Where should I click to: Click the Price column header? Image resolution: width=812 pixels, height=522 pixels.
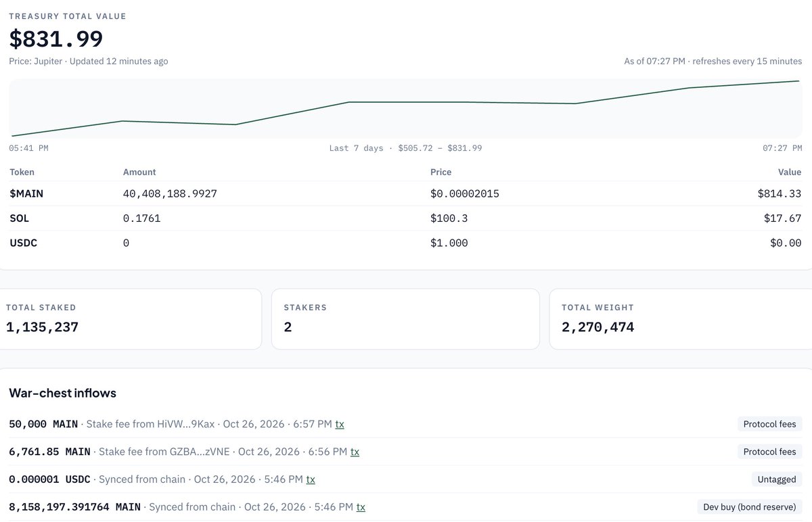click(x=441, y=172)
